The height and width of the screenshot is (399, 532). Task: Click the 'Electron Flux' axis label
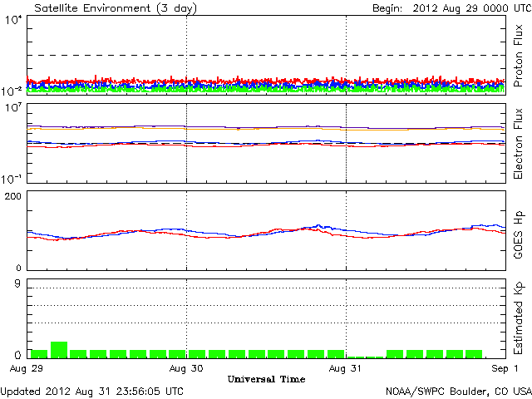pos(518,144)
